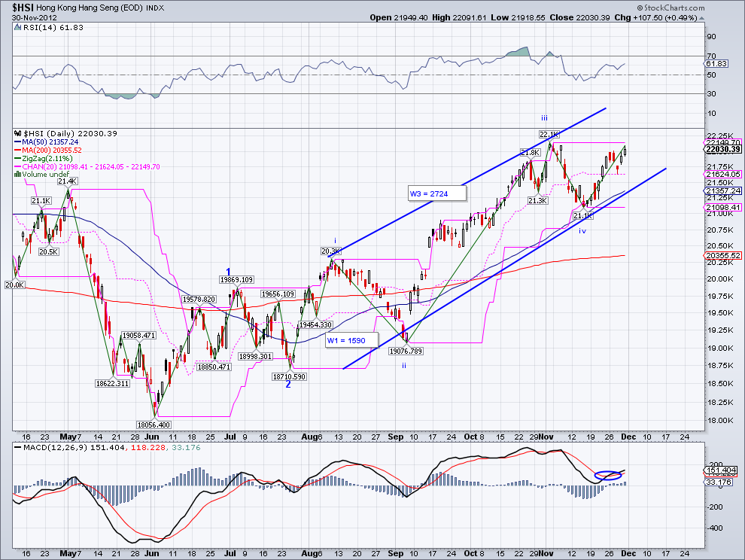Click the Chg +107.50 (+0.49%) value
Image resolution: width=745 pixels, height=560 pixels.
(x=655, y=17)
